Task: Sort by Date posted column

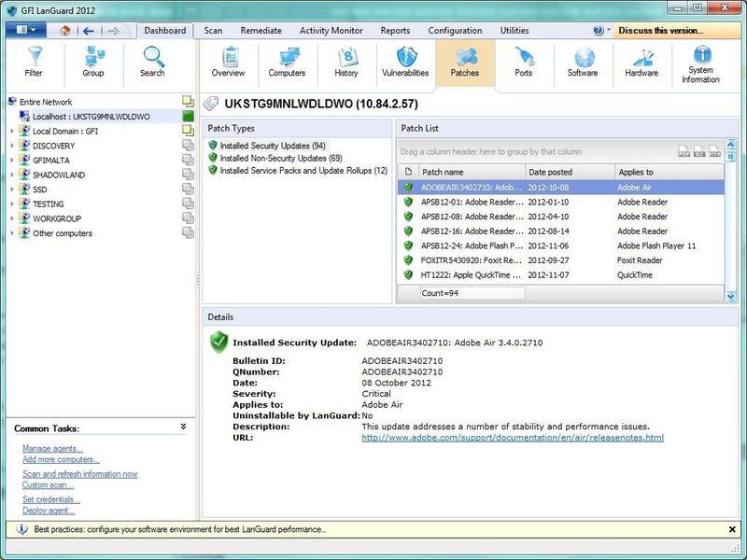Action: 570,172
